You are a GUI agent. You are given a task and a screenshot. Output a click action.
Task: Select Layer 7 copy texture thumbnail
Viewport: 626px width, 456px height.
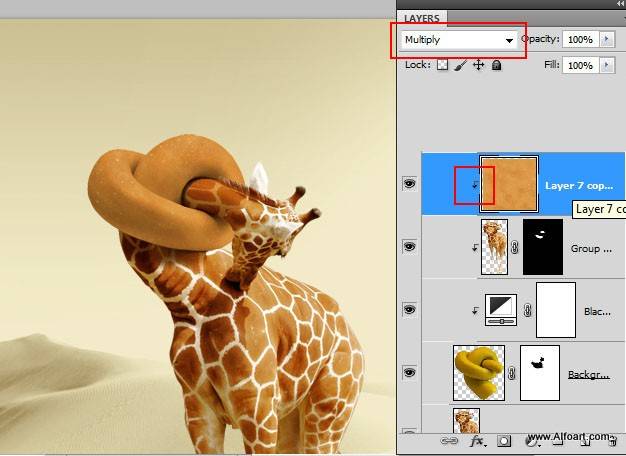coord(509,184)
